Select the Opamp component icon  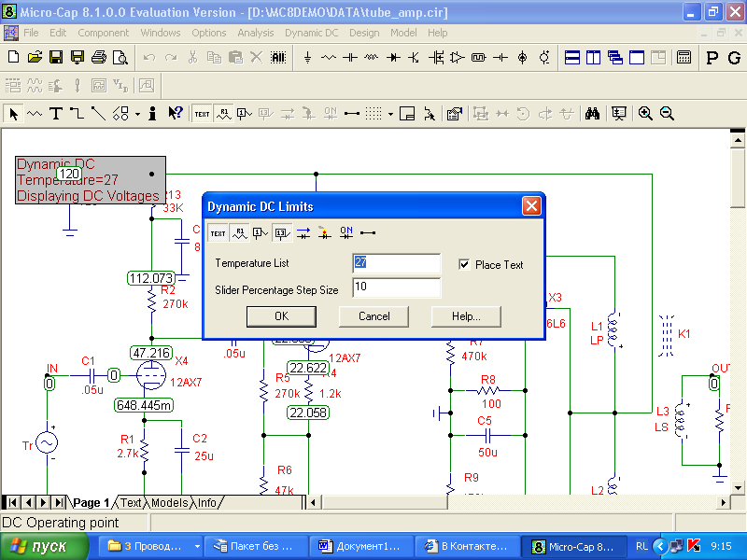click(458, 58)
